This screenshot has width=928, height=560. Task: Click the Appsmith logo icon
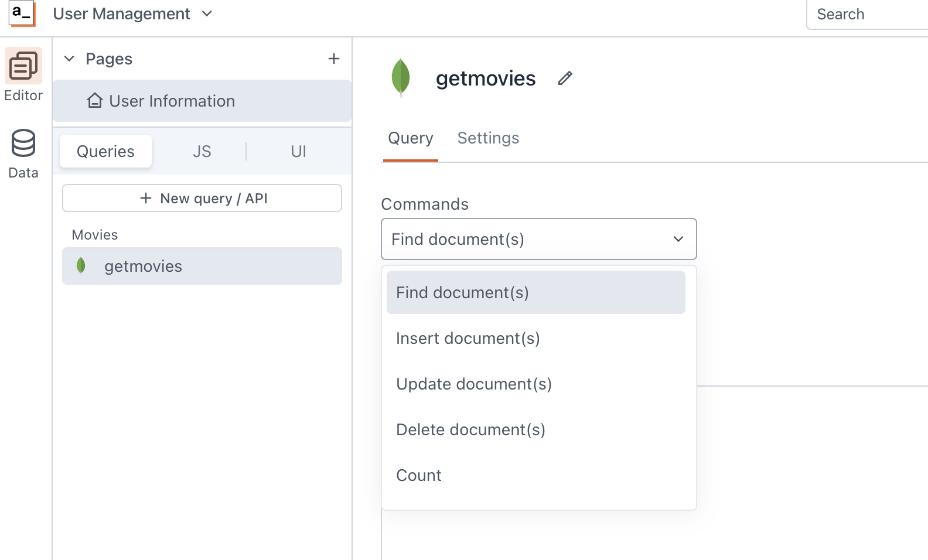click(x=22, y=13)
